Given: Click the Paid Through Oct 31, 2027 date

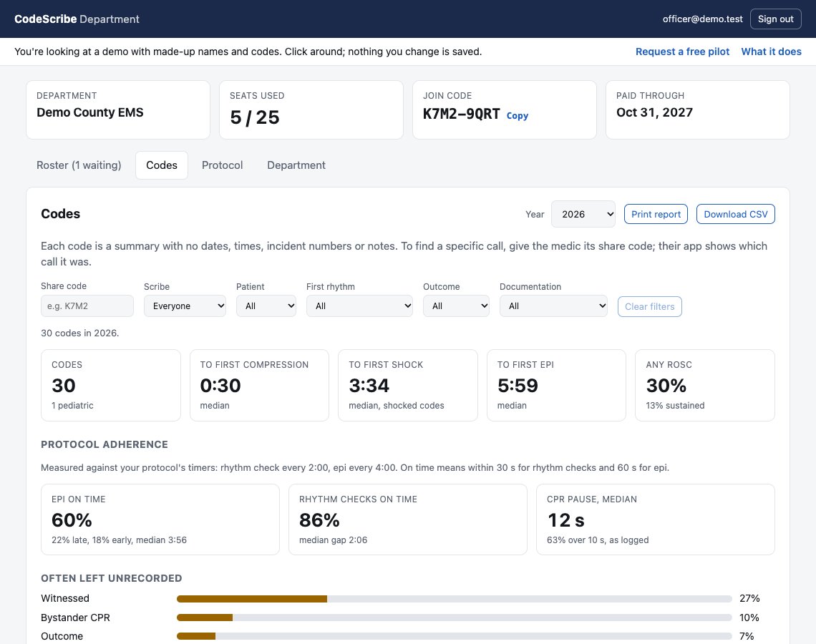Looking at the screenshot, I should click(x=654, y=112).
